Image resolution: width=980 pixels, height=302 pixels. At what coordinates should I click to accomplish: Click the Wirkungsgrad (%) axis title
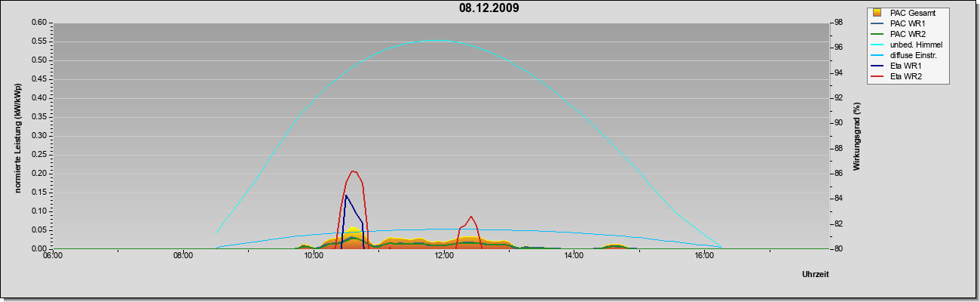pyautogui.click(x=857, y=136)
